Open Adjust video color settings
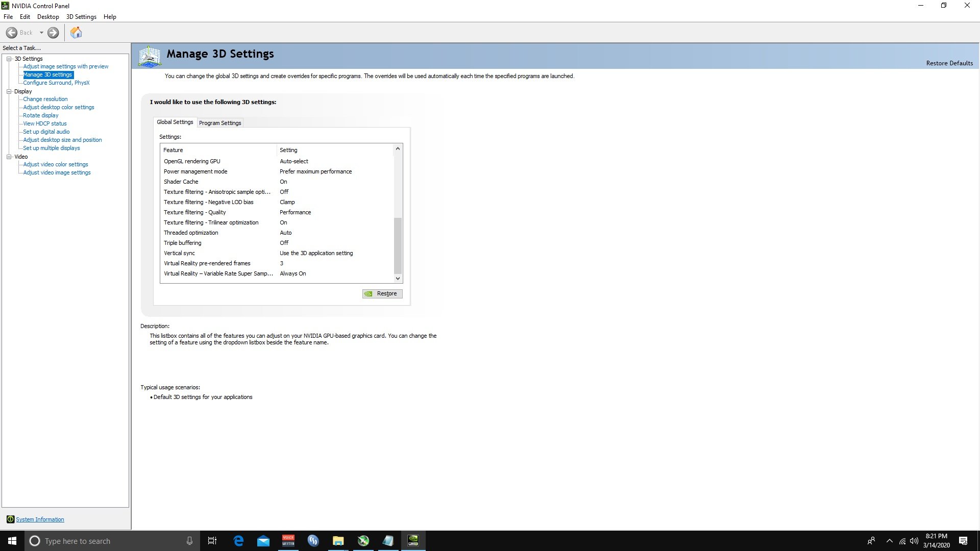 56,164
